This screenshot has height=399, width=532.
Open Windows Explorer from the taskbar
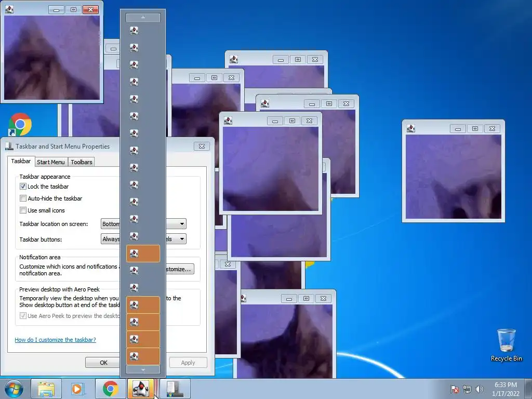tap(46, 389)
